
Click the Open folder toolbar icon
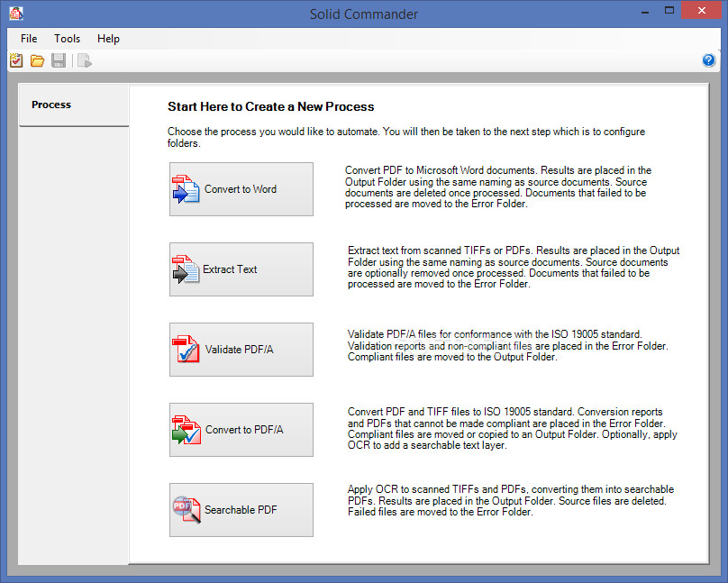click(x=37, y=60)
